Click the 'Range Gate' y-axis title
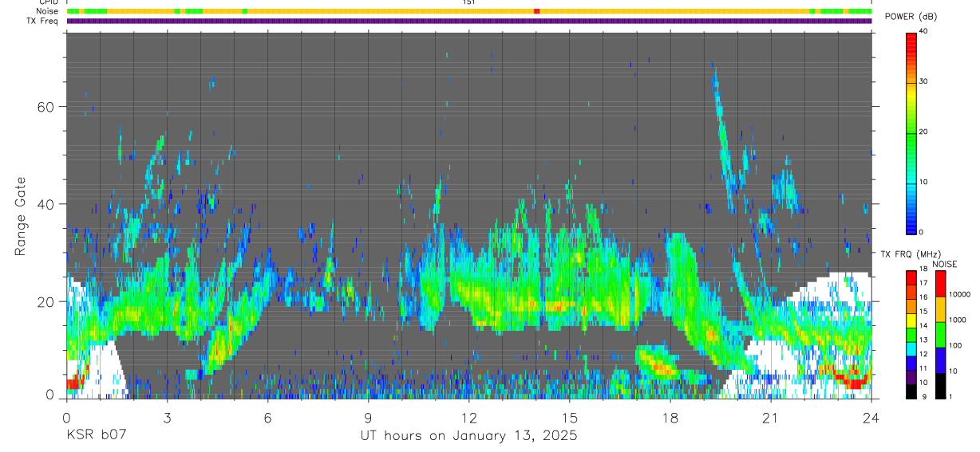This screenshot has height=452, width=980. tap(21, 217)
